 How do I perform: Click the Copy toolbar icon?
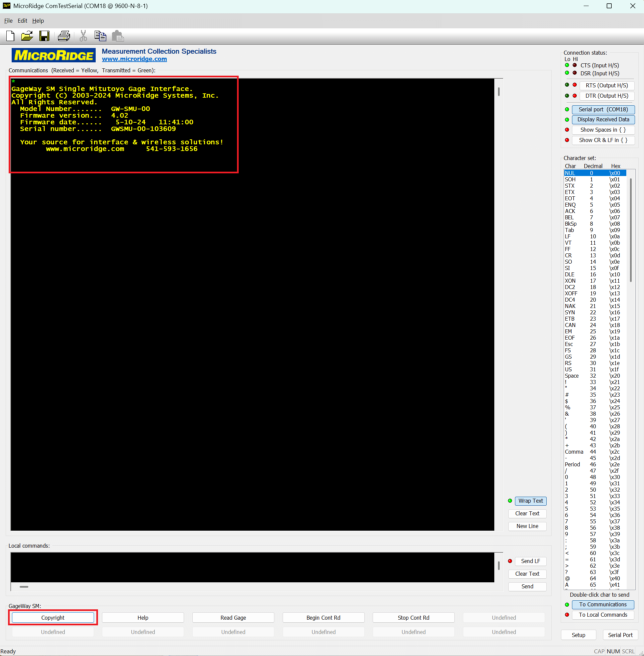pyautogui.click(x=100, y=36)
